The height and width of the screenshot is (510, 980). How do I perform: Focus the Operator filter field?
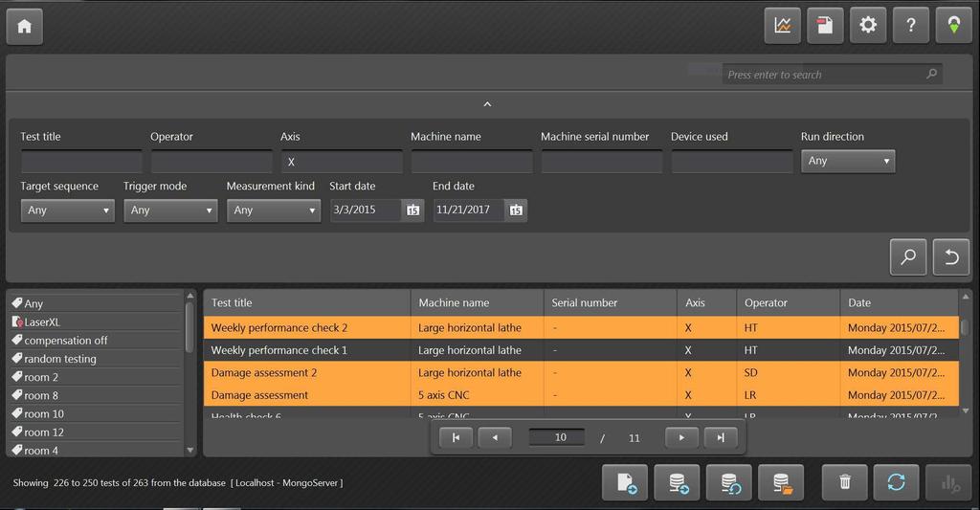coord(212,162)
